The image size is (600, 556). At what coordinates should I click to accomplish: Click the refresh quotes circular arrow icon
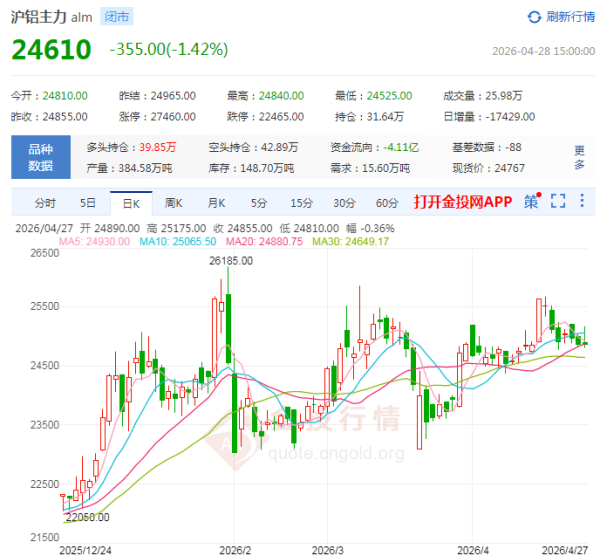tap(534, 17)
